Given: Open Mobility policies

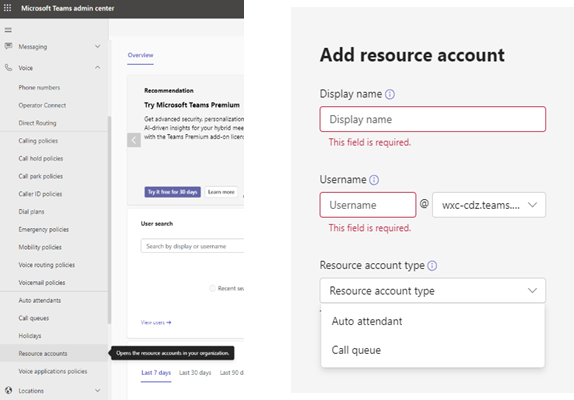Looking at the screenshot, I should point(40,247).
